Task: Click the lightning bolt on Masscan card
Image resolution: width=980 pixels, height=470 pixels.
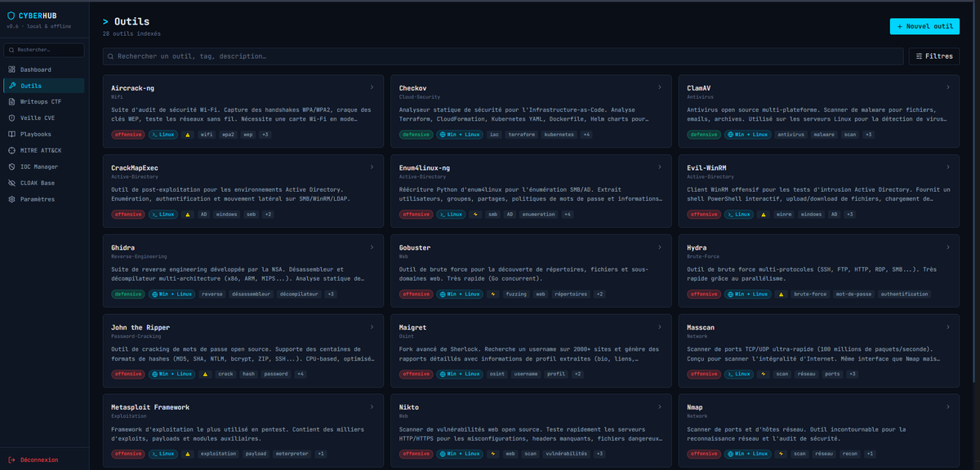Action: click(x=762, y=374)
